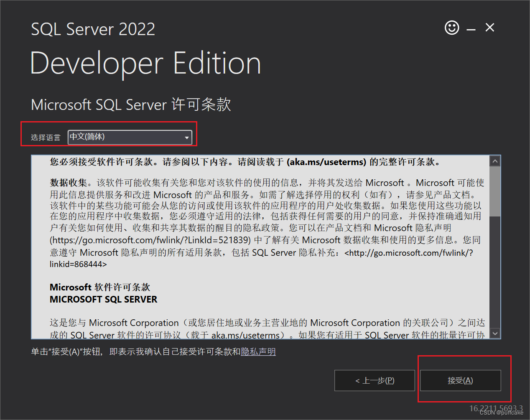Open the 隐私声明 privacy statement link
Image resolution: width=530 pixels, height=420 pixels.
[x=258, y=352]
